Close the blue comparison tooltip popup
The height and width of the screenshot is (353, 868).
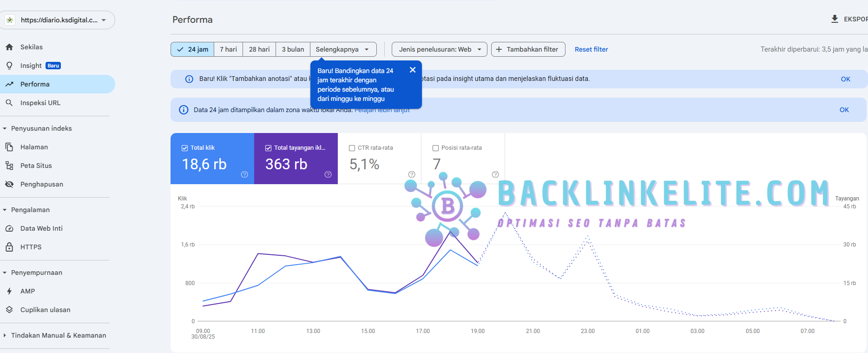click(412, 70)
